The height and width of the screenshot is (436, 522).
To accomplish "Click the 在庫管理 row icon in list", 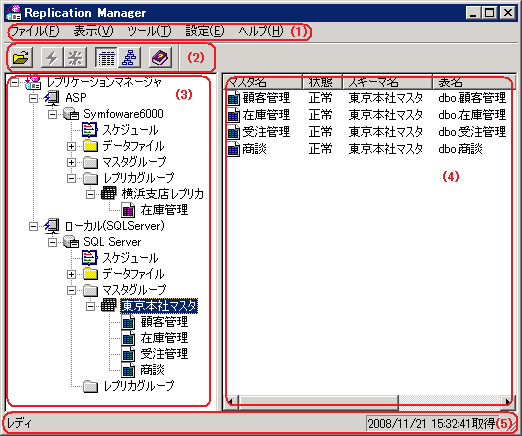I will 234,115.
